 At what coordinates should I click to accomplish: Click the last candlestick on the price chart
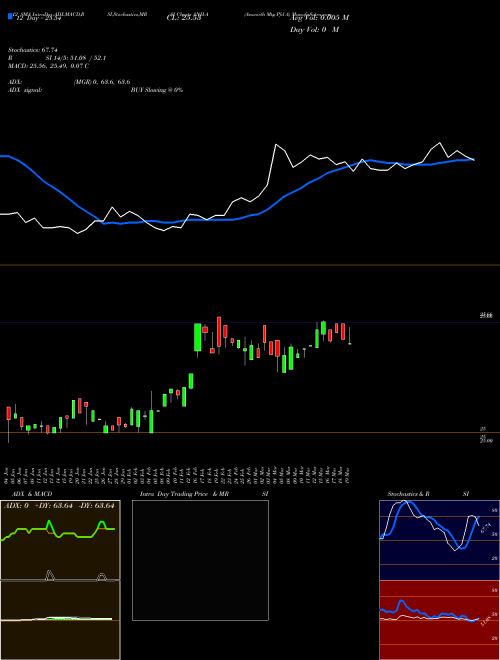(x=349, y=336)
